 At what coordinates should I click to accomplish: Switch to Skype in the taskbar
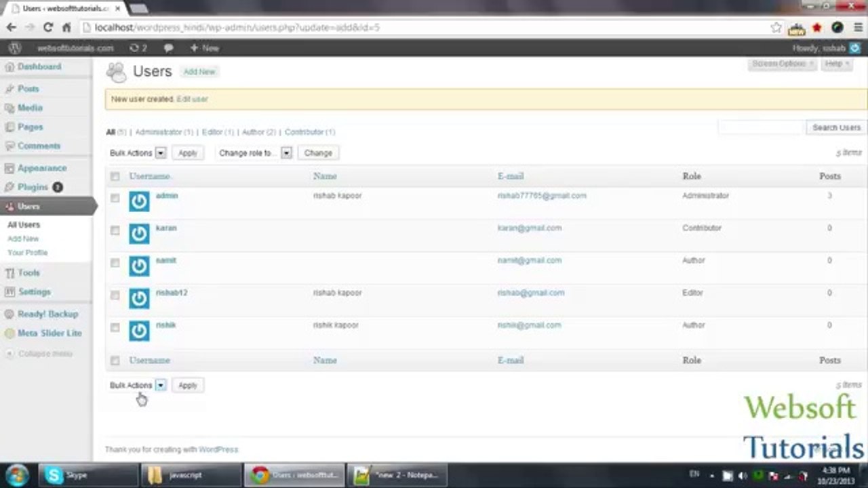(x=88, y=475)
